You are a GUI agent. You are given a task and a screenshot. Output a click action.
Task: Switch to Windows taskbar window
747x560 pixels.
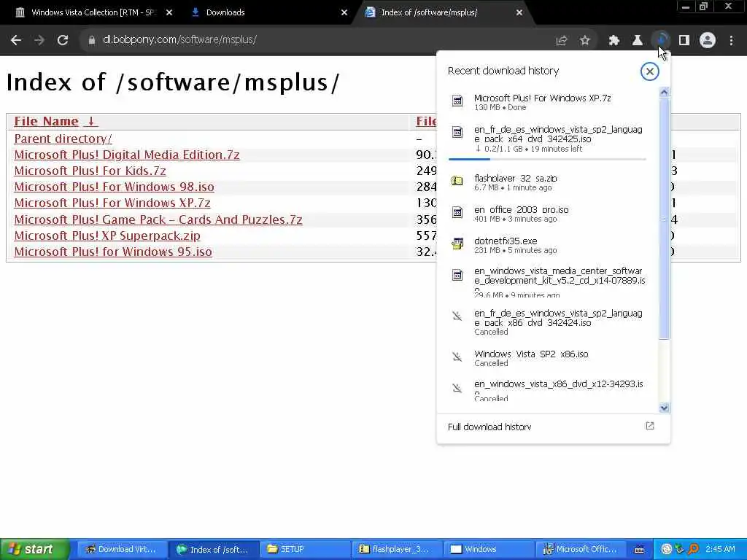pyautogui.click(x=489, y=550)
